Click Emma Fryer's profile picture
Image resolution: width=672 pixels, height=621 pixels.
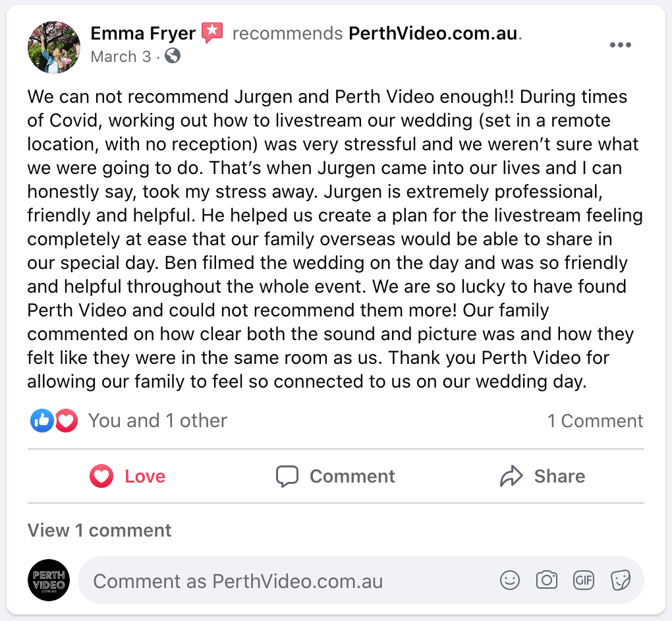54,46
